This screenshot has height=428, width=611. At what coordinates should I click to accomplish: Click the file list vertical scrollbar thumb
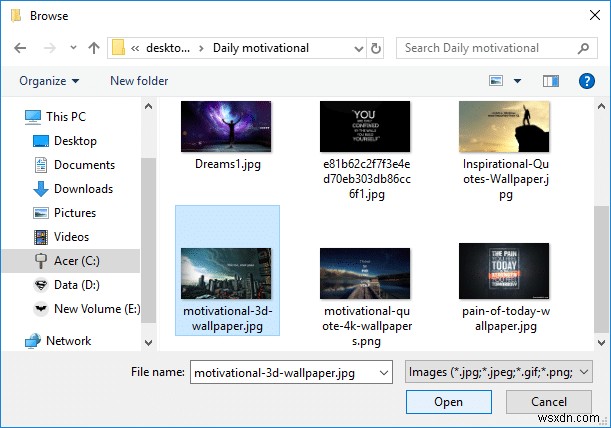[x=601, y=269]
